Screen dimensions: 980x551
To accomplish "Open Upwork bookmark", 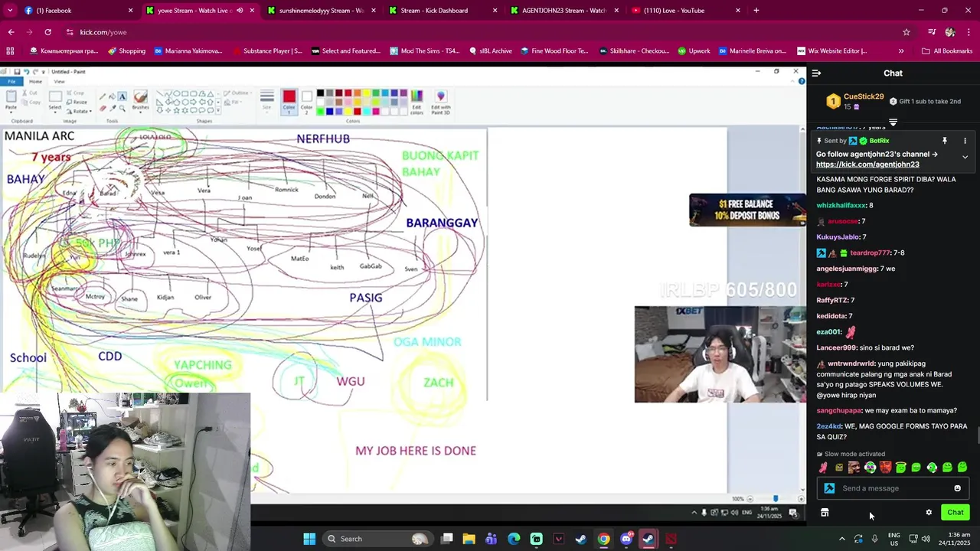I will [x=694, y=51].
